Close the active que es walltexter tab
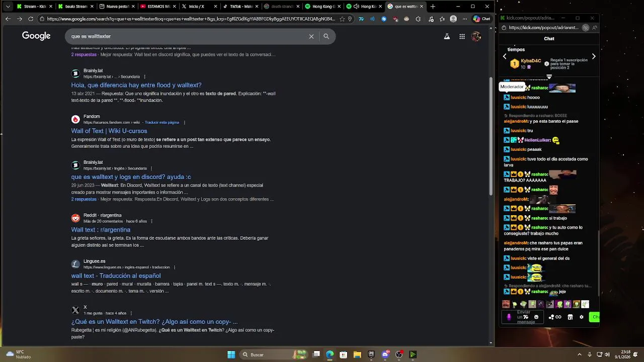Screen dimensions: 644x362 click(x=422, y=7)
